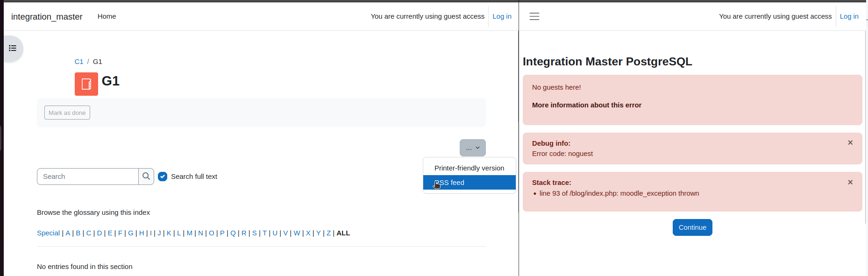This screenshot has width=868, height=276.
Task: Browse glossary entries starting with Q
Action: pos(233,233)
